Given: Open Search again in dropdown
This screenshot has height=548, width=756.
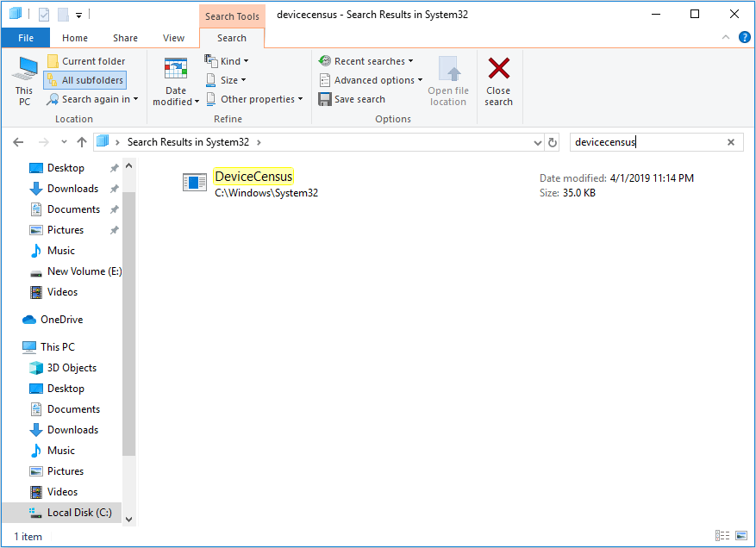Looking at the screenshot, I should pyautogui.click(x=92, y=99).
